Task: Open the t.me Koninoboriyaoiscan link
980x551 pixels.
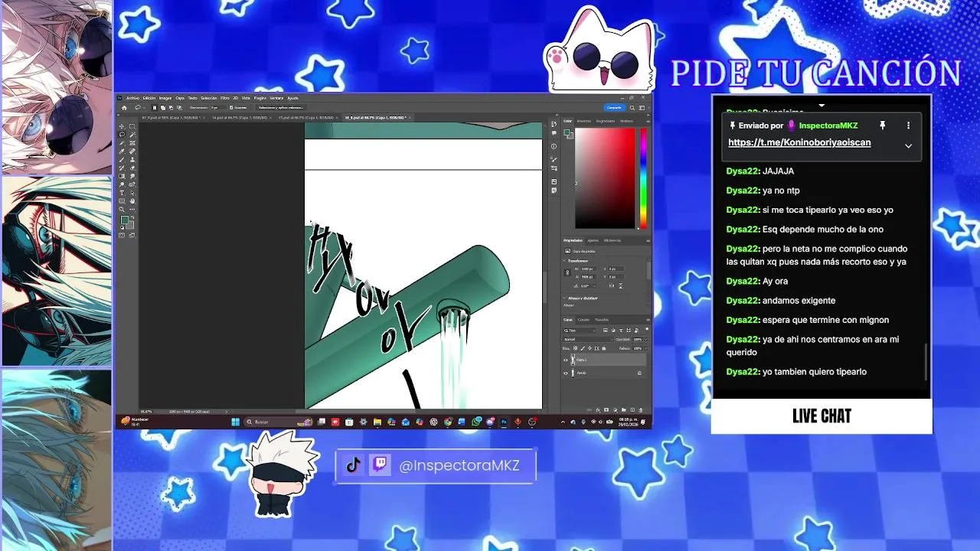Action: pos(799,142)
